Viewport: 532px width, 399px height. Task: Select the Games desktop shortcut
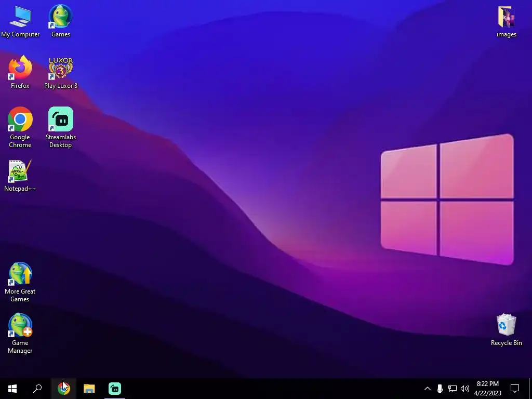click(x=61, y=21)
